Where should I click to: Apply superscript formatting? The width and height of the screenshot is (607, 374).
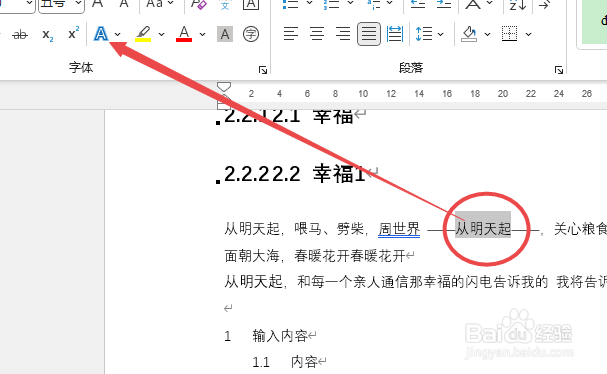73,34
